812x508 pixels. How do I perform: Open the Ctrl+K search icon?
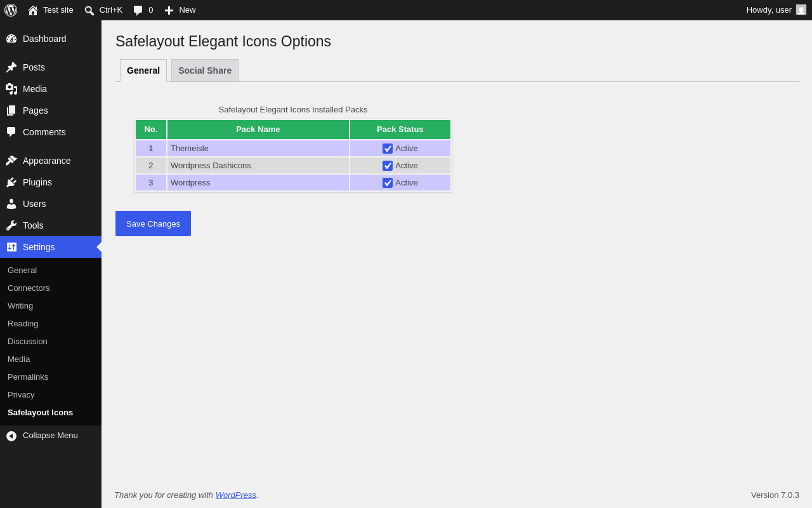coord(89,10)
